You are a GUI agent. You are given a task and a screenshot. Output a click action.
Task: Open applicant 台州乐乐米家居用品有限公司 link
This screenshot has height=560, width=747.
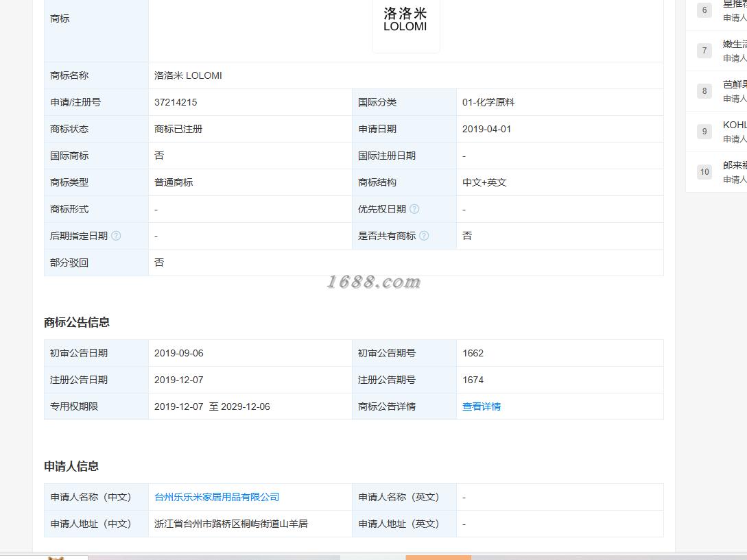(217, 497)
